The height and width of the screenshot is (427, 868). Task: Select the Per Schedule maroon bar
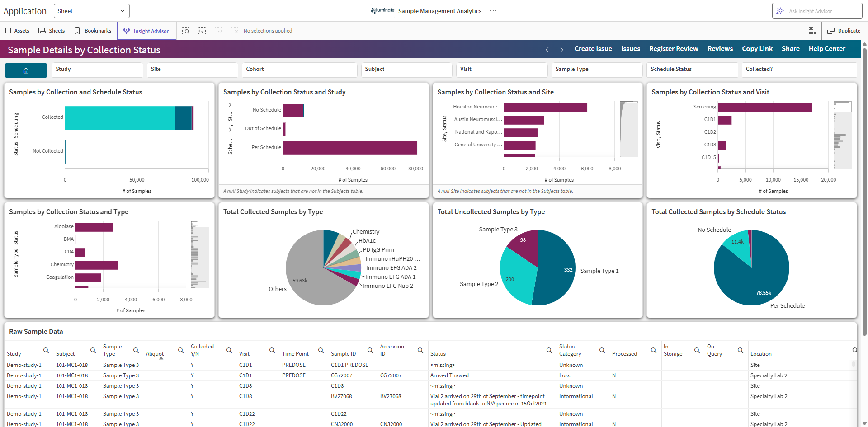coord(350,148)
